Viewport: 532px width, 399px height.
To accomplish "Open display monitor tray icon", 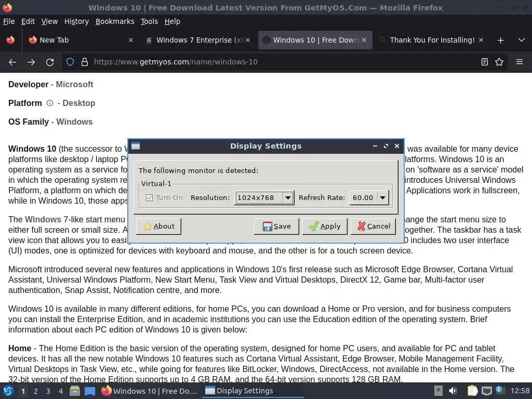I will point(487,391).
